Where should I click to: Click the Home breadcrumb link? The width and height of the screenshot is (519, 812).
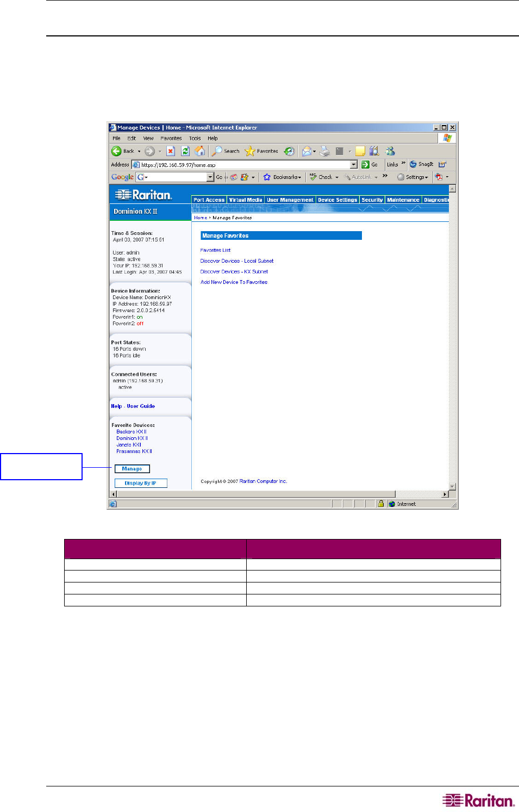click(201, 218)
